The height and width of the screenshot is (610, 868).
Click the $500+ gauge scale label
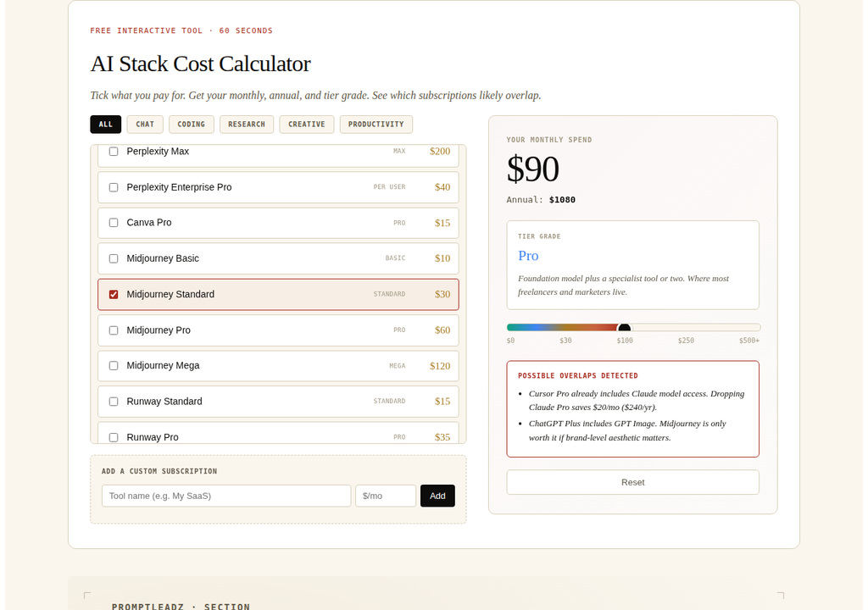(749, 341)
